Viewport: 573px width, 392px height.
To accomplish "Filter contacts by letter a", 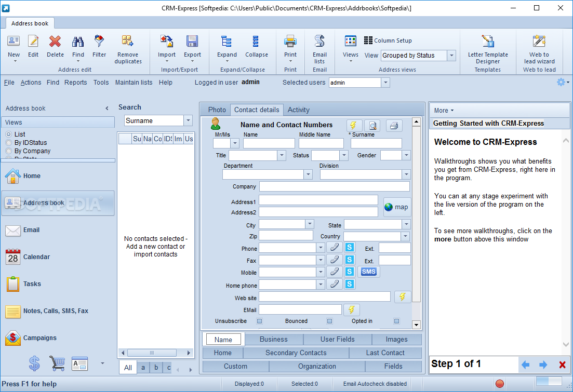I will (143, 368).
